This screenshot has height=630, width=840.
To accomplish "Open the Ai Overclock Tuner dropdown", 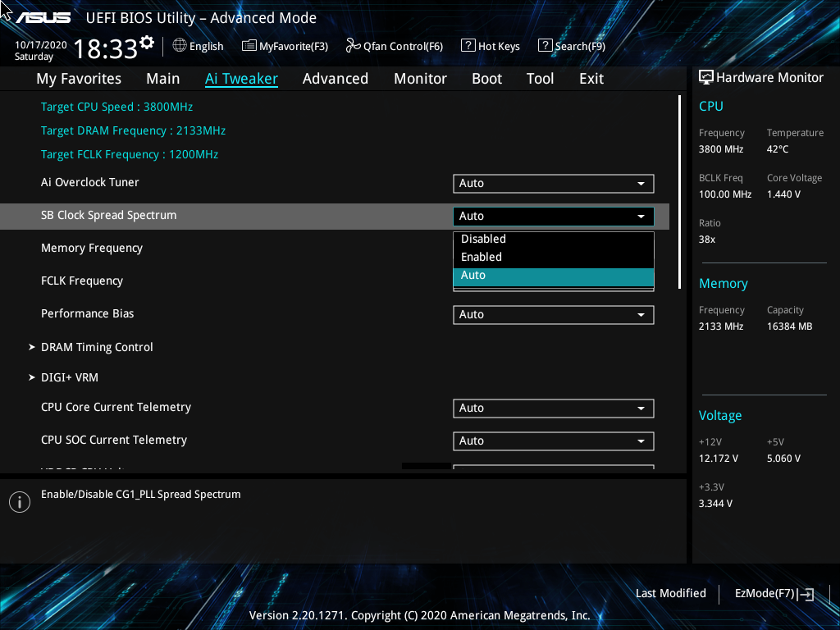I will coord(554,183).
